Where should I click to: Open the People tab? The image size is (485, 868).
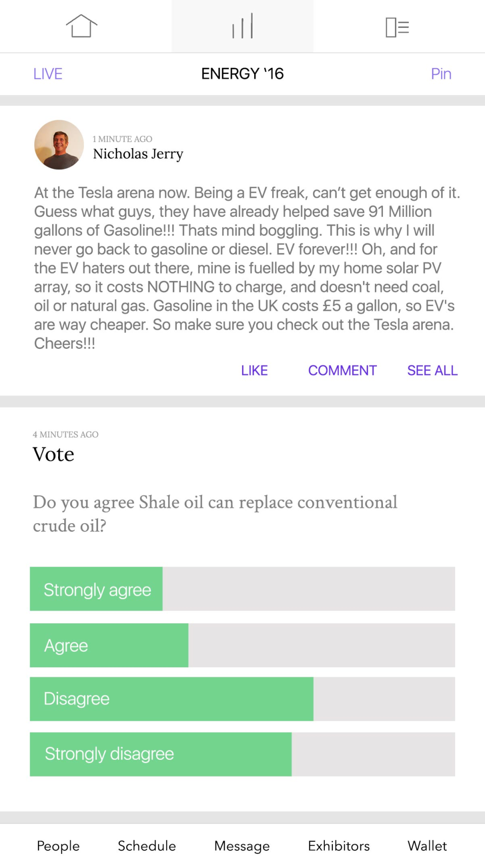[x=58, y=846]
